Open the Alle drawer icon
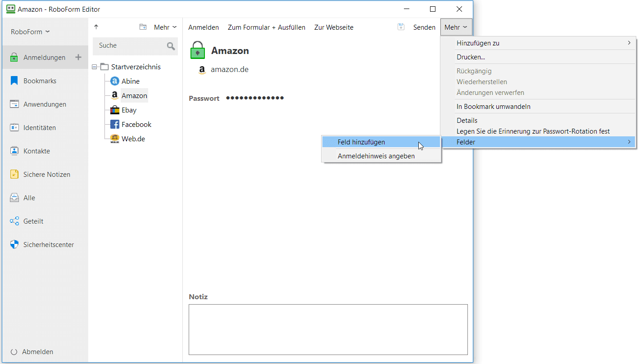The image size is (639, 364). click(14, 198)
